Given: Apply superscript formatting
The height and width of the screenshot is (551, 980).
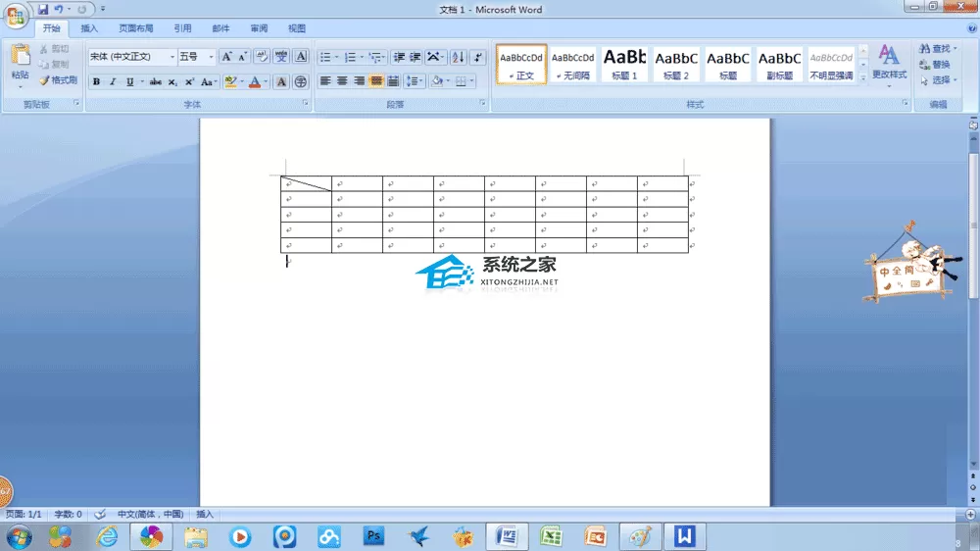Looking at the screenshot, I should coord(189,82).
